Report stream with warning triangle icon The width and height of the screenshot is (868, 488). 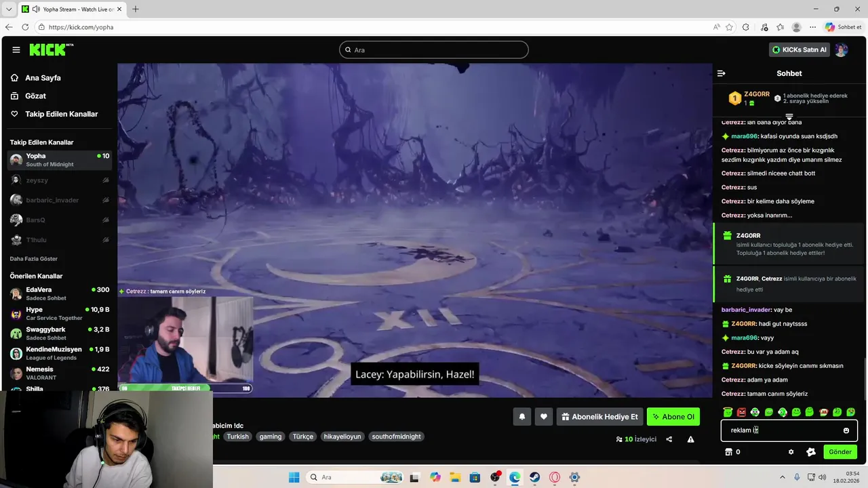click(x=690, y=439)
